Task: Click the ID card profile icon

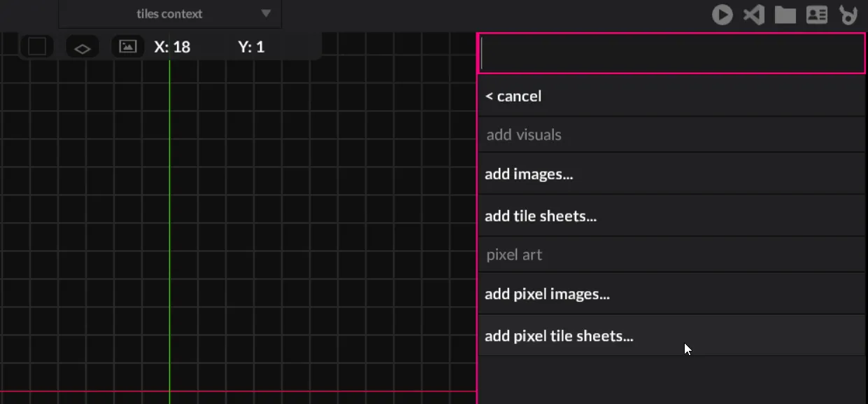Action: tap(817, 15)
